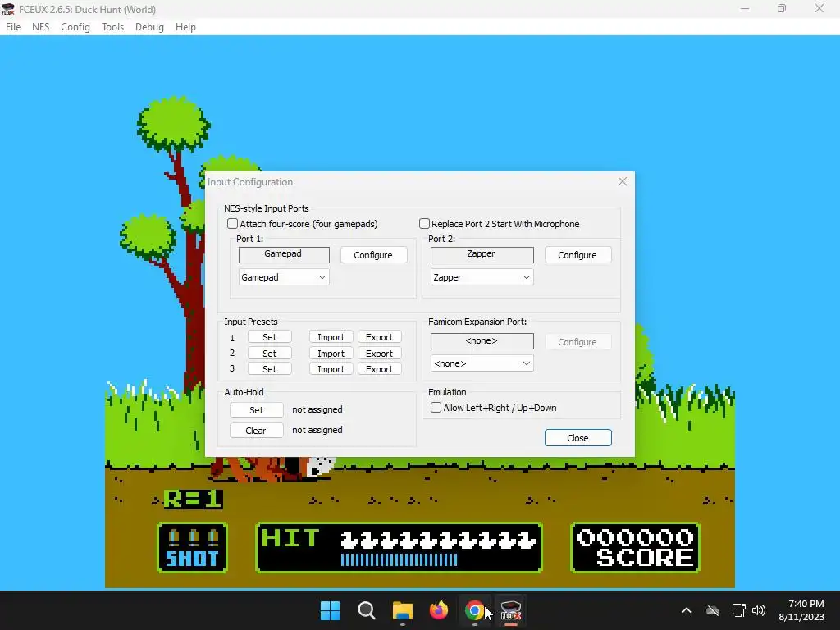The width and height of the screenshot is (840, 630).
Task: Click the Auto-Hold Set button
Action: [x=257, y=410]
